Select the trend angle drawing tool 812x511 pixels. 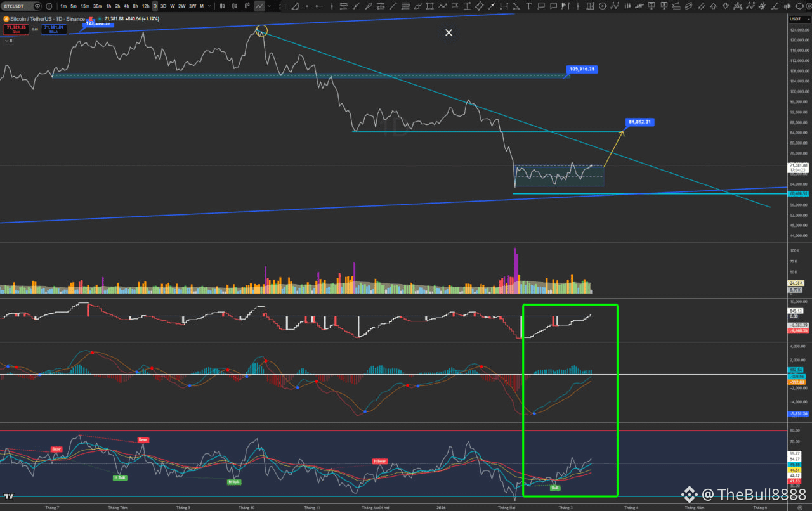point(295,6)
